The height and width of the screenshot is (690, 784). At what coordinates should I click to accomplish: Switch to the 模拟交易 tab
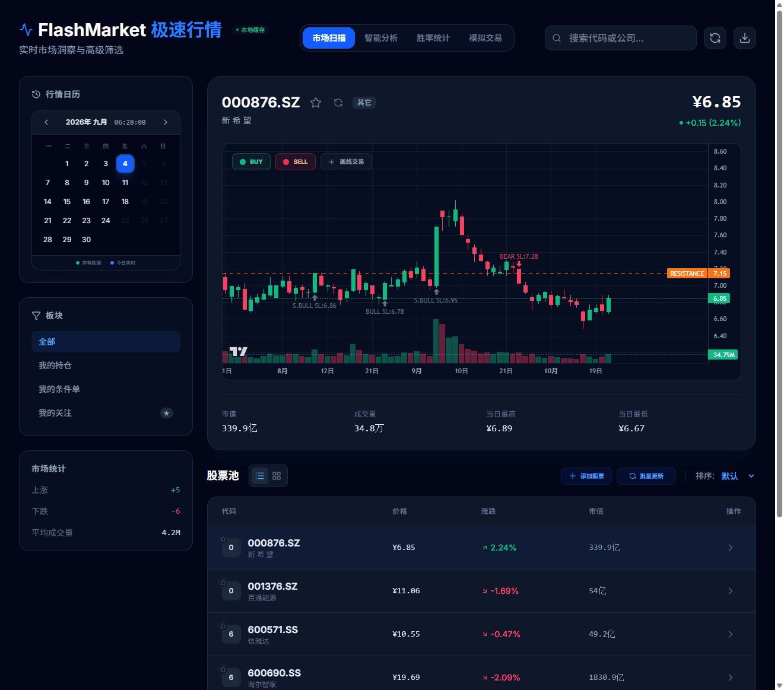pos(485,38)
